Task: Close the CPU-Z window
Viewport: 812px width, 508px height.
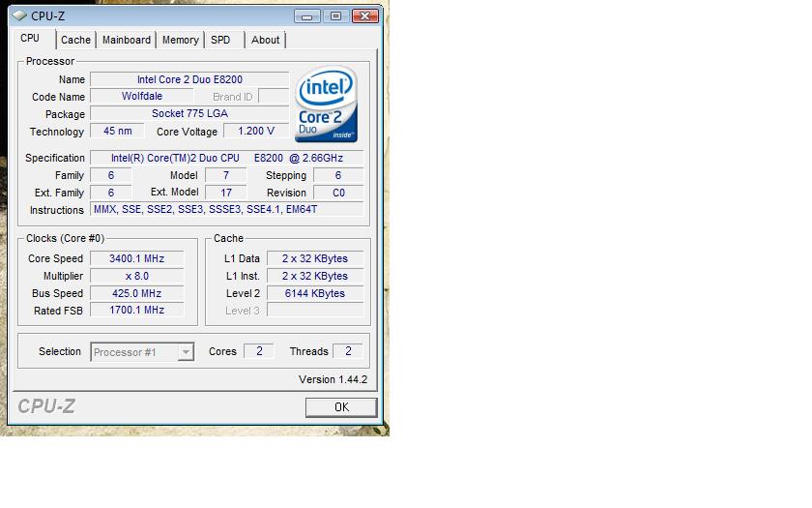Action: (x=364, y=16)
